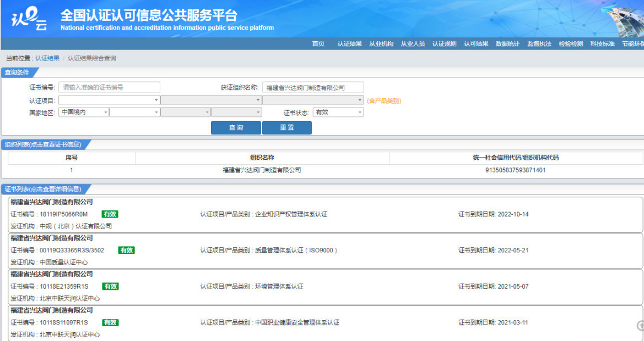The image size is (644, 341).
Task: Open the 从业人员 menu
Action: (x=413, y=44)
